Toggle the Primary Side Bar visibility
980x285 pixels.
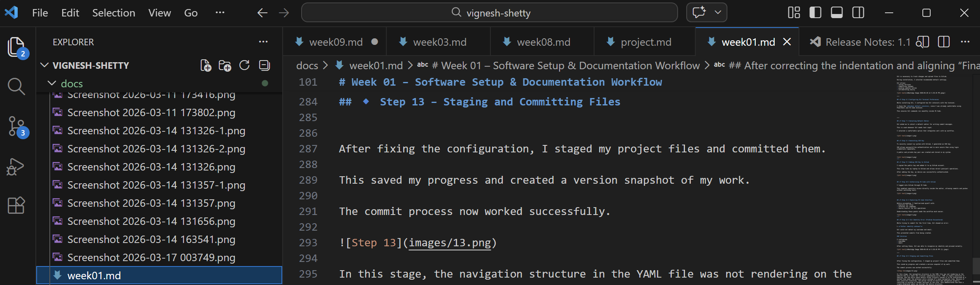pyautogui.click(x=815, y=13)
